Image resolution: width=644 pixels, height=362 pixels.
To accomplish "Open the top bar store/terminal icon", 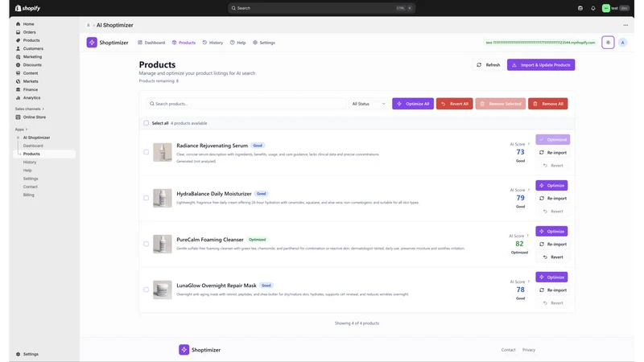I will pos(580,8).
